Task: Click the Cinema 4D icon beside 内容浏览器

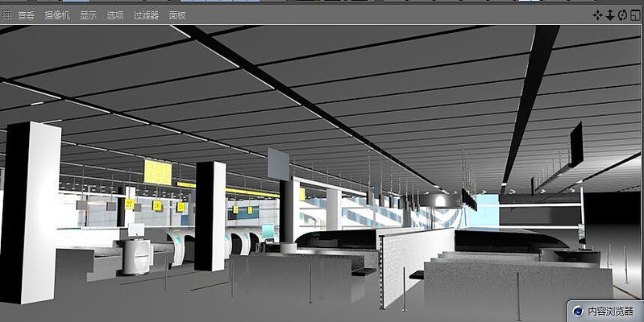Action: [577, 311]
